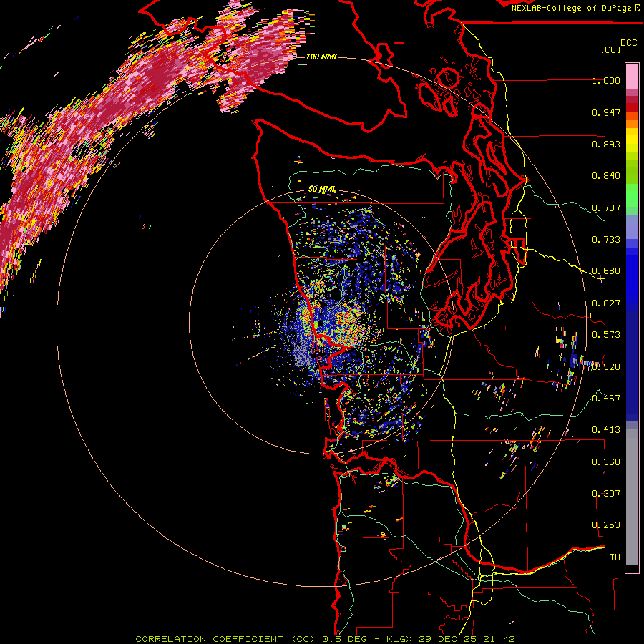Click the 0.573 color scale label
644x644 pixels.
[606, 335]
